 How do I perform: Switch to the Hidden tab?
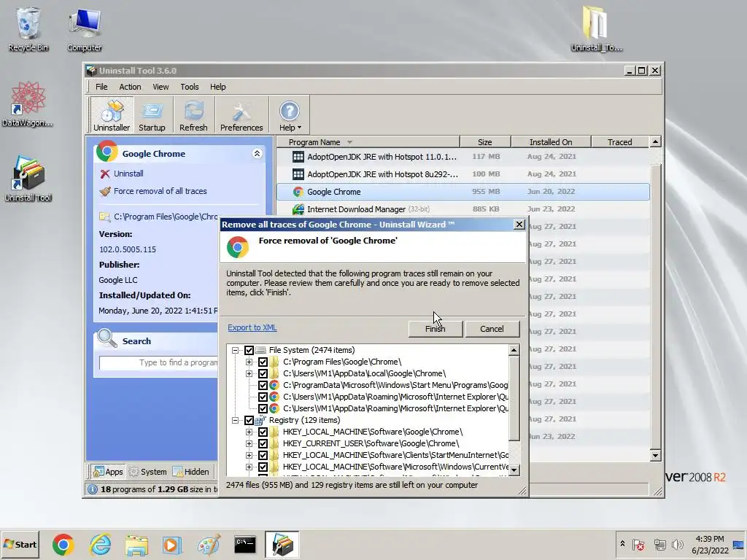pyautogui.click(x=190, y=472)
